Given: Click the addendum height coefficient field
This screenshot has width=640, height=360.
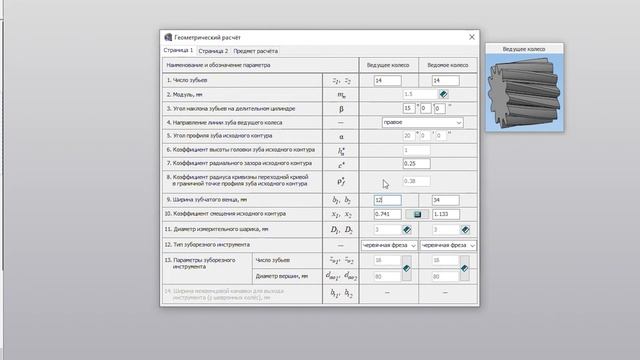Looking at the screenshot, I should tap(416, 150).
